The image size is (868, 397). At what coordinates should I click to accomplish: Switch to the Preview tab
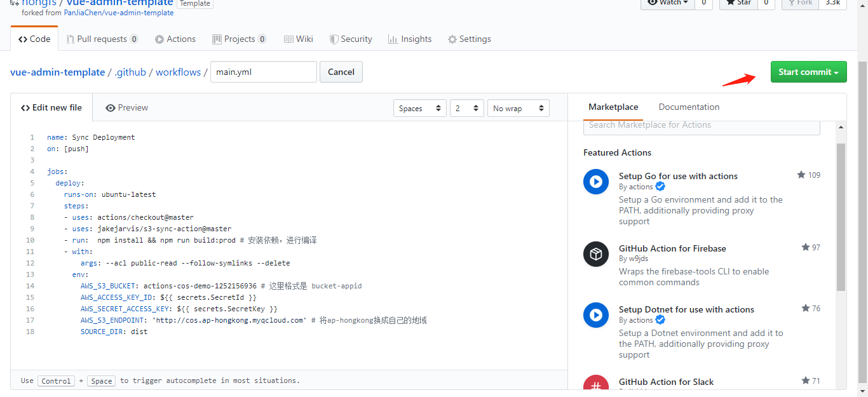click(x=127, y=107)
